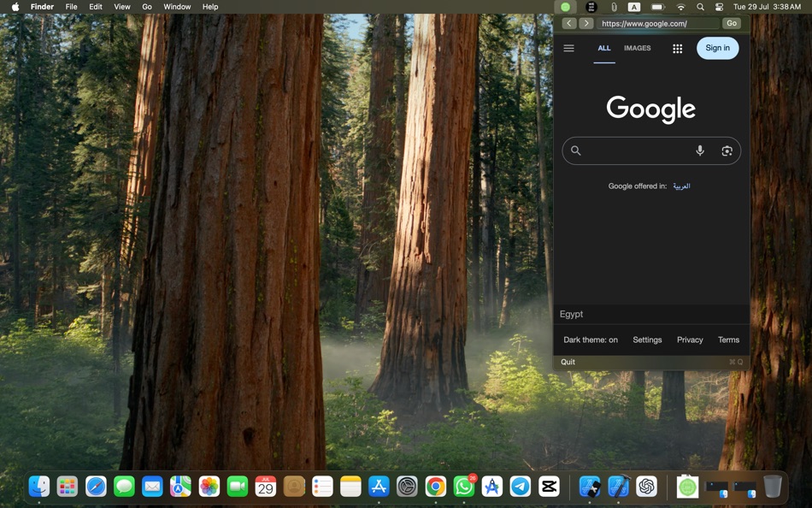
Task: Toggle Dark theme off
Action: [x=590, y=340]
